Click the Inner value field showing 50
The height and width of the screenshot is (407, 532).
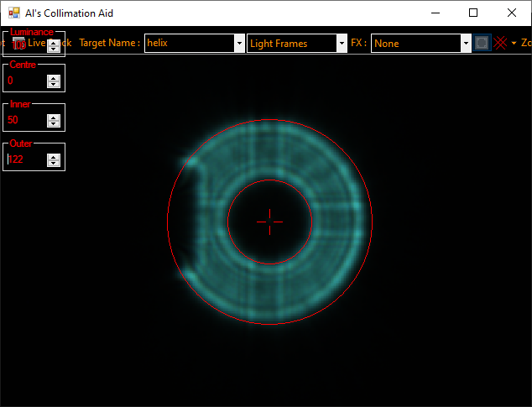tap(25, 120)
